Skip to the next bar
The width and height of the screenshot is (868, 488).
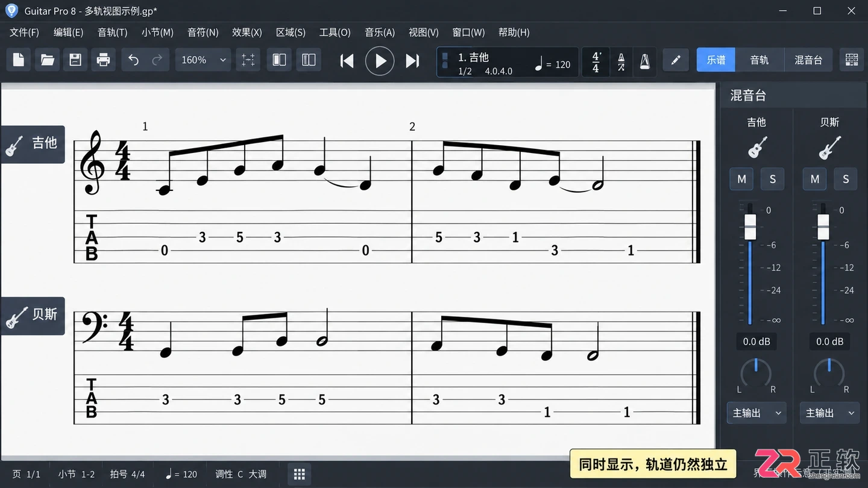(x=412, y=60)
